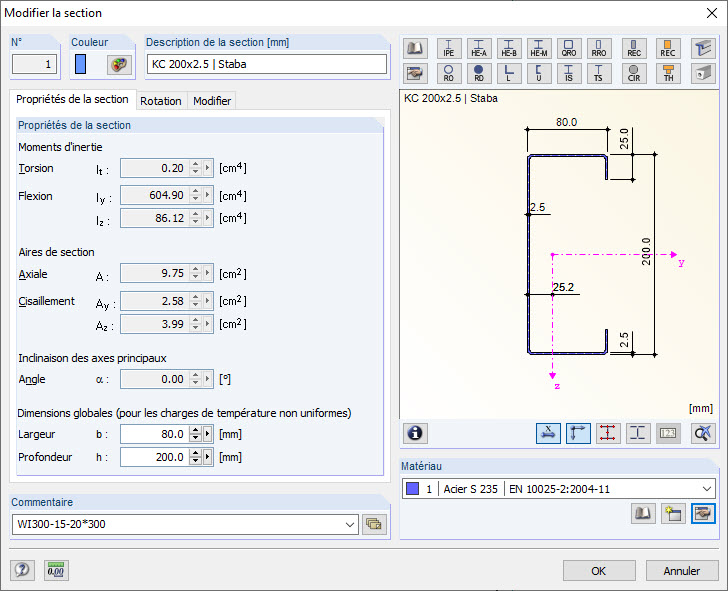728x591 pixels.
Task: Open solid section icon below thin-walled icon
Action: coord(703,73)
